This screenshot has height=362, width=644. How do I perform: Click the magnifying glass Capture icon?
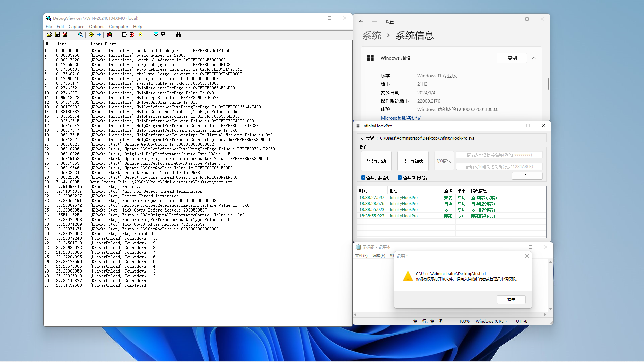pyautogui.click(x=80, y=35)
